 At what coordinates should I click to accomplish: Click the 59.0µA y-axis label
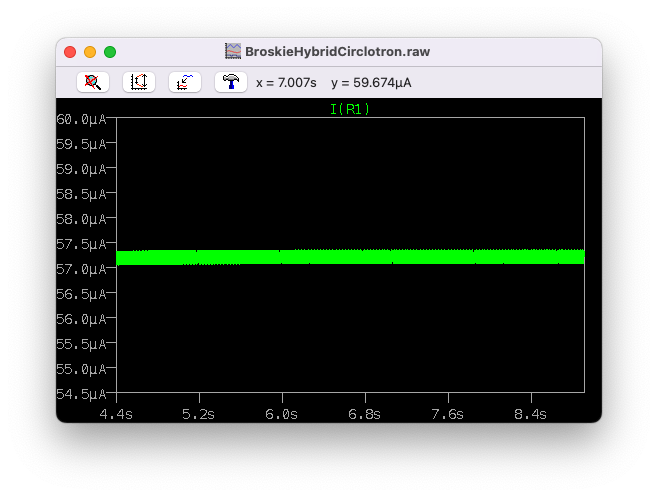[81, 170]
